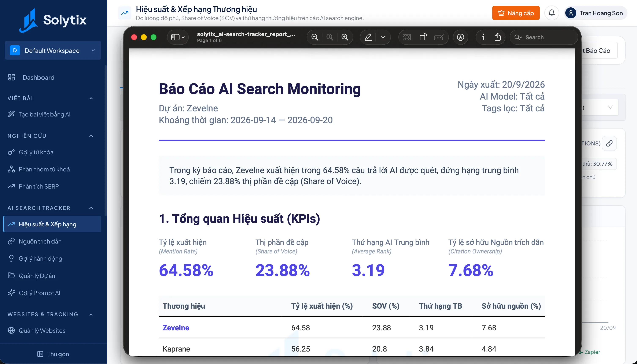The image size is (637, 364).
Task: Open highlight pen options chevron
Action: 383,37
